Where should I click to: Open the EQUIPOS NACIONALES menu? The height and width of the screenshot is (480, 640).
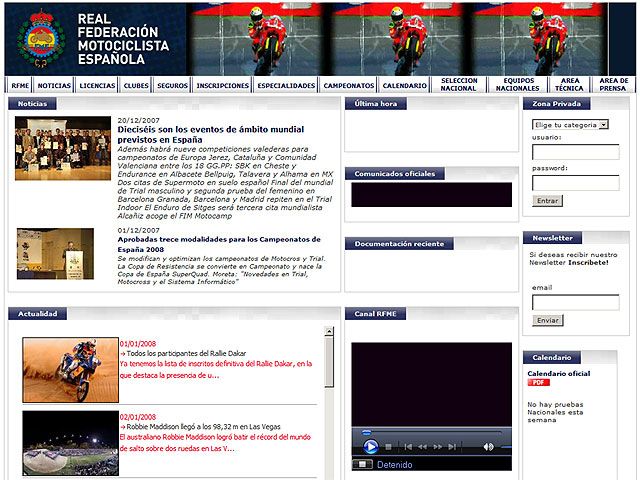518,84
